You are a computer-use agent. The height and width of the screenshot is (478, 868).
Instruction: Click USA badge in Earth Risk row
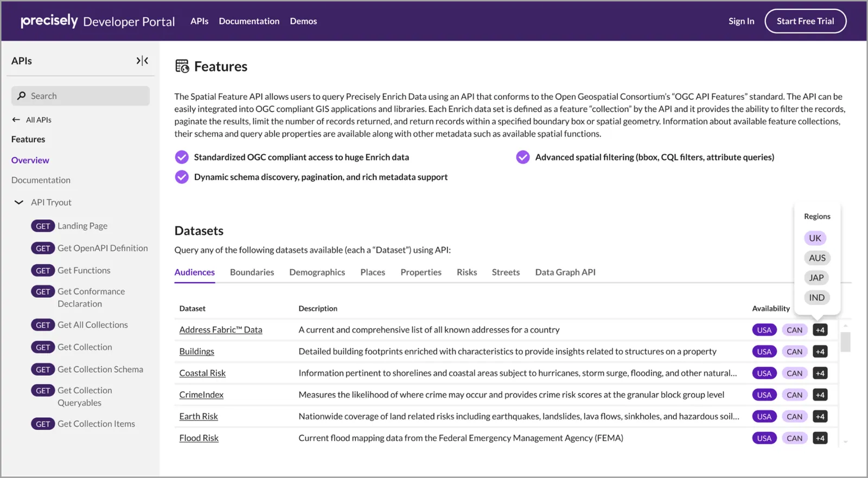(x=764, y=417)
